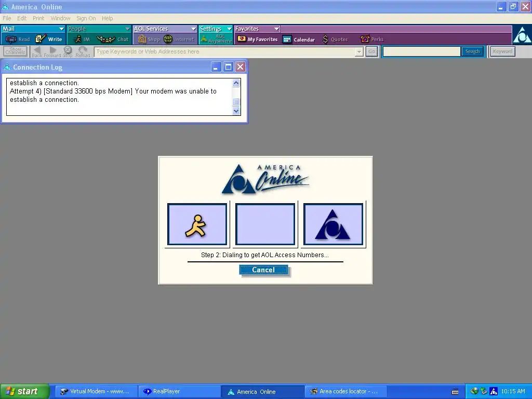Click the Connection Log text area

pos(119,97)
